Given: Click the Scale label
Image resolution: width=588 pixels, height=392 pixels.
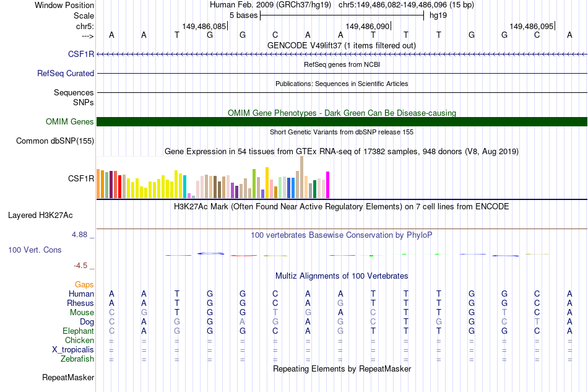Looking at the screenshot, I should pyautogui.click(x=84, y=15).
